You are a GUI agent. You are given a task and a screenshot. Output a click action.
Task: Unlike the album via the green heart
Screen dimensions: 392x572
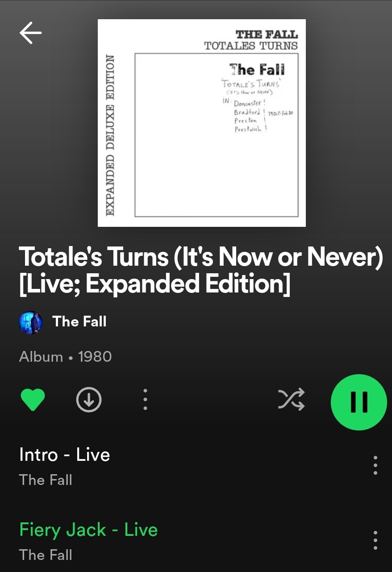(33, 400)
